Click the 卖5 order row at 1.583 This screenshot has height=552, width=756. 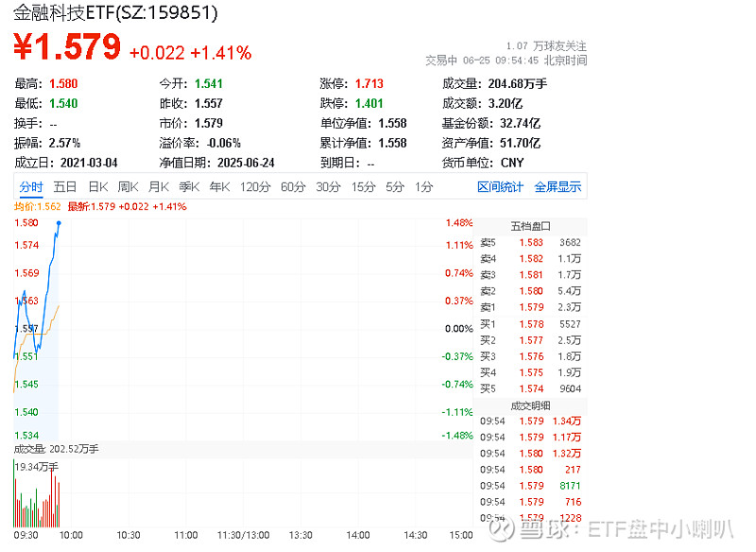pyautogui.click(x=531, y=243)
